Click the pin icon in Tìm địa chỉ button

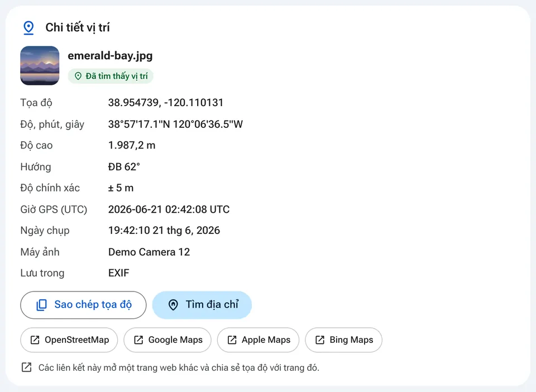coord(173,305)
